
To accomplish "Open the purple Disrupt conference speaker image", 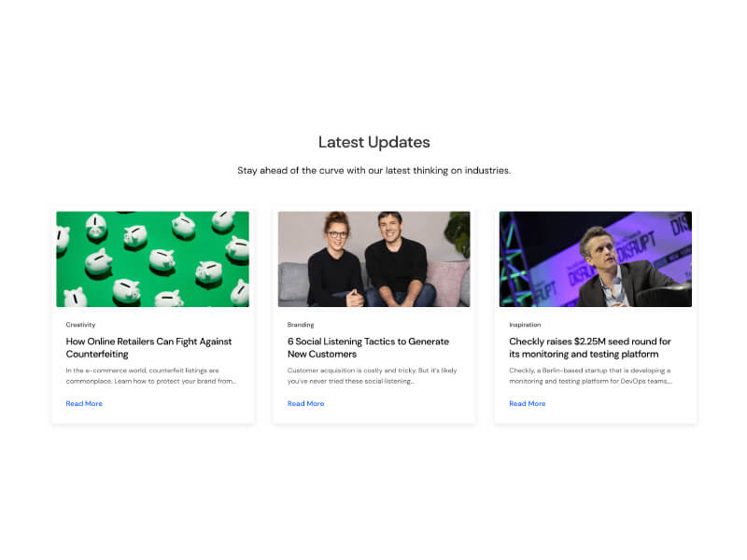I will coord(596,259).
